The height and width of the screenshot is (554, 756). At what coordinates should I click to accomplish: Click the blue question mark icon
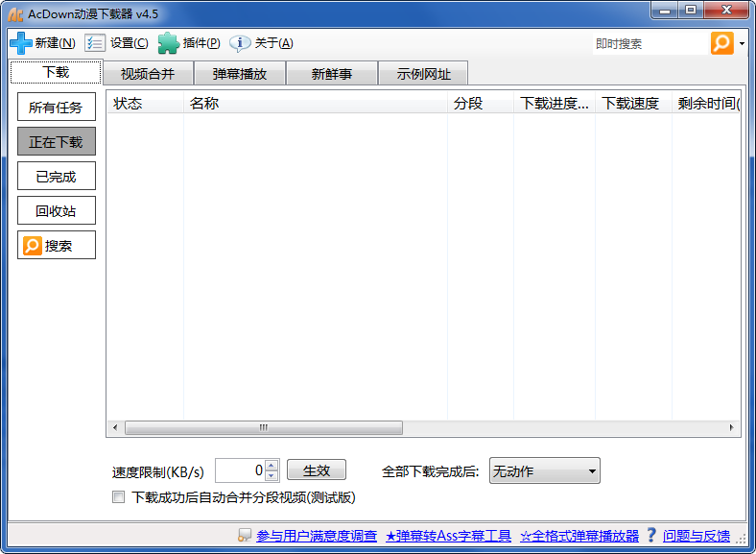(650, 535)
